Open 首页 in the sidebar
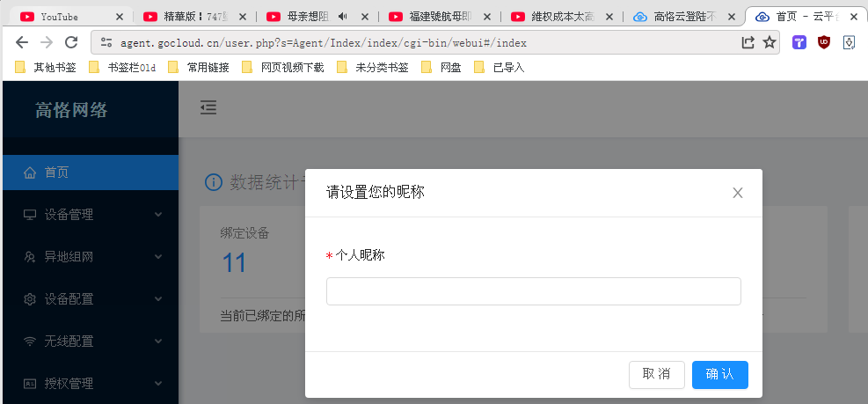 91,173
